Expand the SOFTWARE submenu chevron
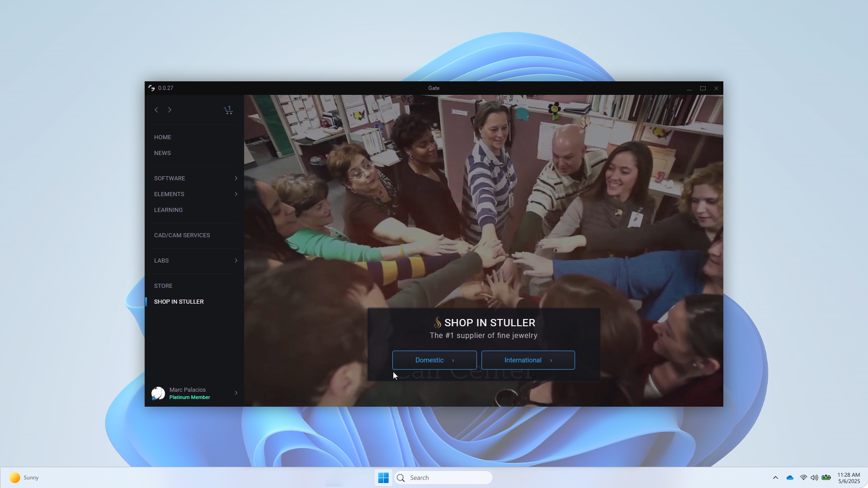 tap(236, 178)
